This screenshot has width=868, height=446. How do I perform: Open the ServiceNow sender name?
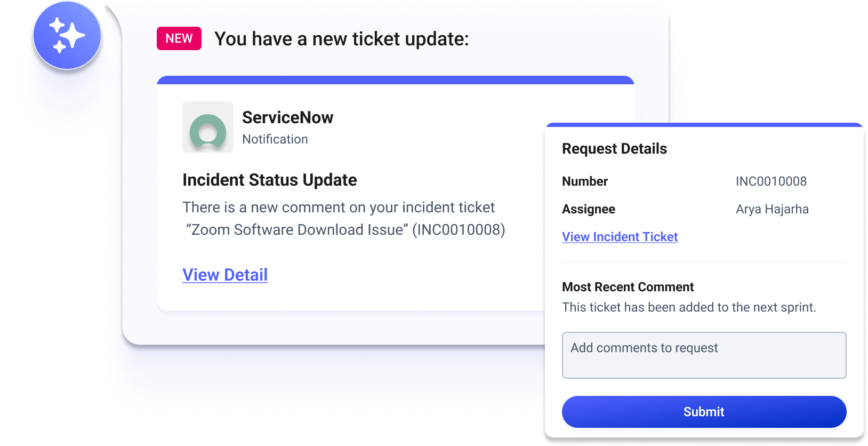[x=287, y=117]
